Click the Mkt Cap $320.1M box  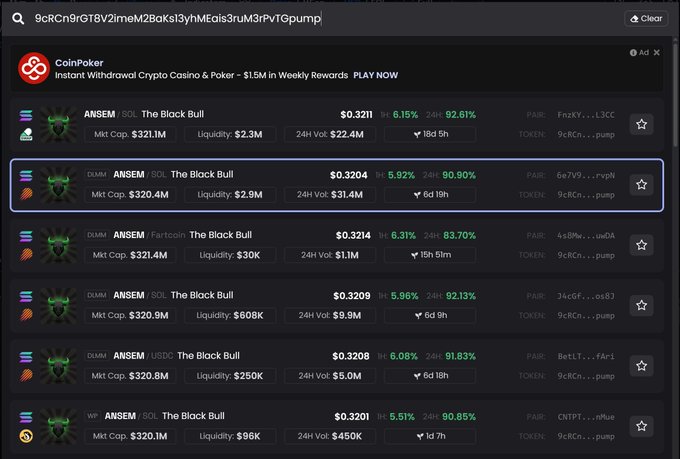point(130,436)
